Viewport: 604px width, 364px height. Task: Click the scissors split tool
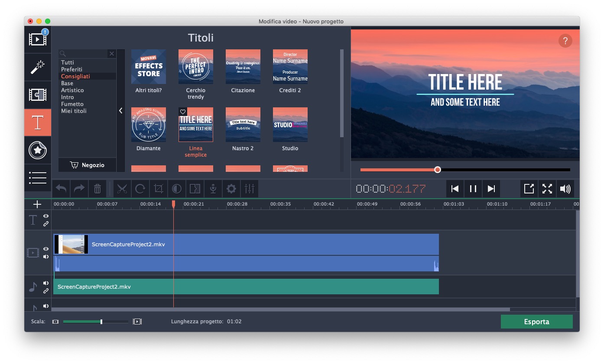pos(122,189)
